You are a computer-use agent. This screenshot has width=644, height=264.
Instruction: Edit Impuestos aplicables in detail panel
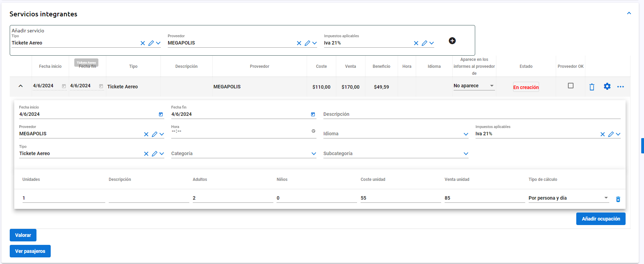(611, 134)
